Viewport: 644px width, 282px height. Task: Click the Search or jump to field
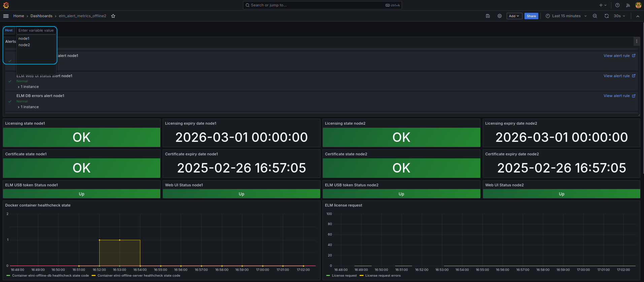pyautogui.click(x=316, y=5)
